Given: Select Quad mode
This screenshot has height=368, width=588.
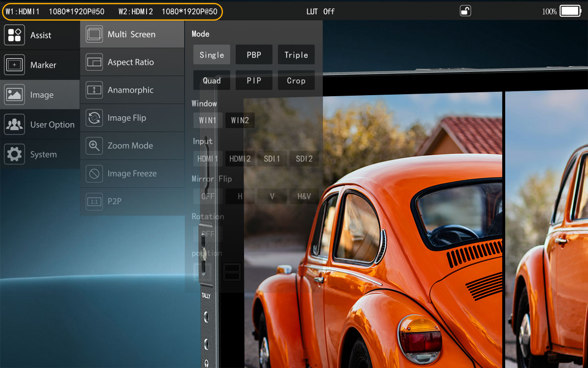Looking at the screenshot, I should click(x=212, y=80).
